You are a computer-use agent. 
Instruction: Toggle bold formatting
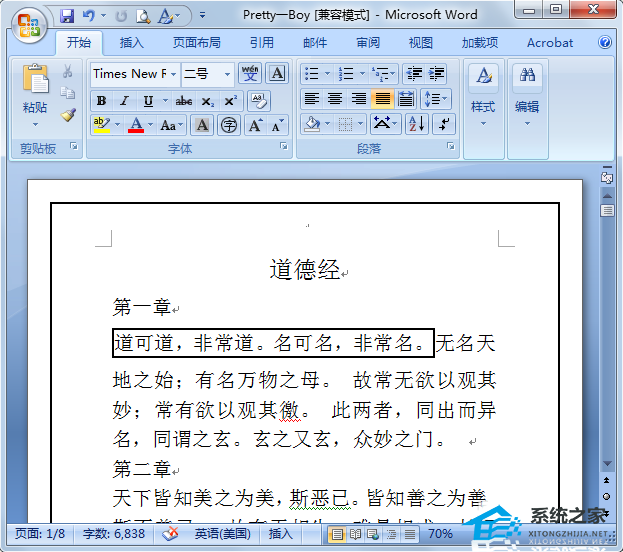click(101, 101)
